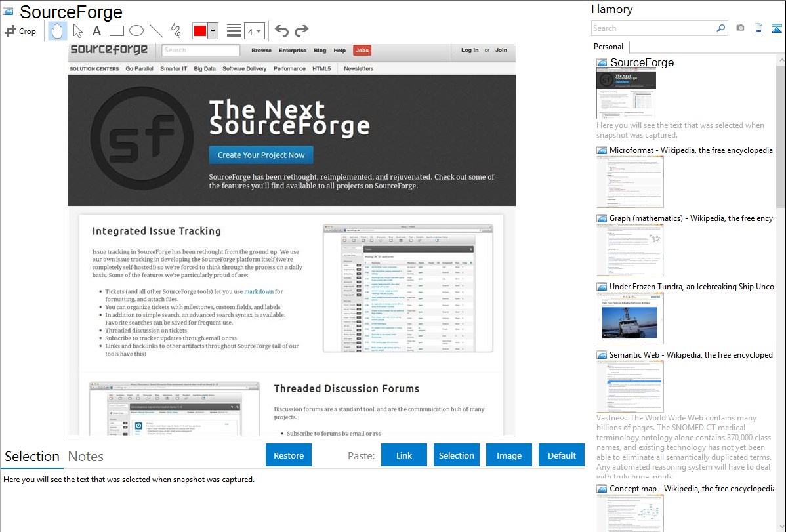
Task: Switch to the Notes tab
Action: click(86, 457)
